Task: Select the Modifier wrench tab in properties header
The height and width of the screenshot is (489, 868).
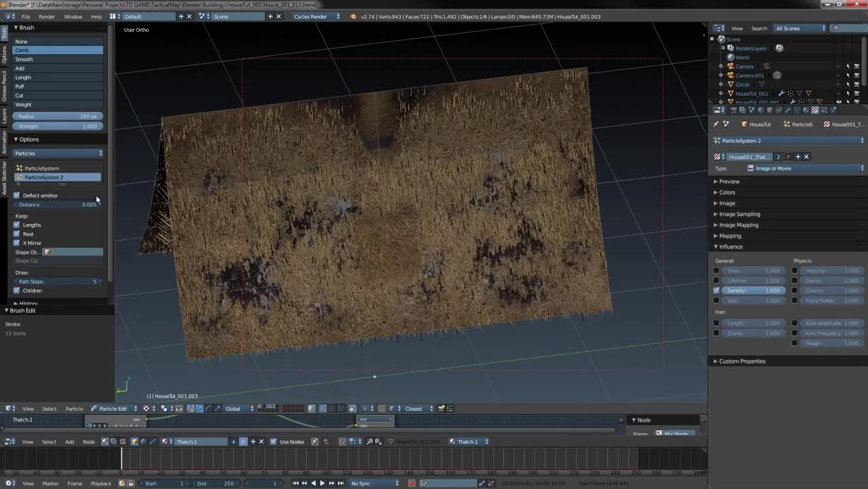Action: [x=787, y=110]
